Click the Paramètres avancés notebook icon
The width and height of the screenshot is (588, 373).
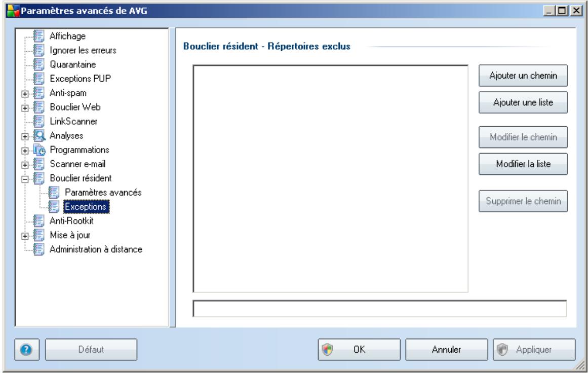(54, 193)
